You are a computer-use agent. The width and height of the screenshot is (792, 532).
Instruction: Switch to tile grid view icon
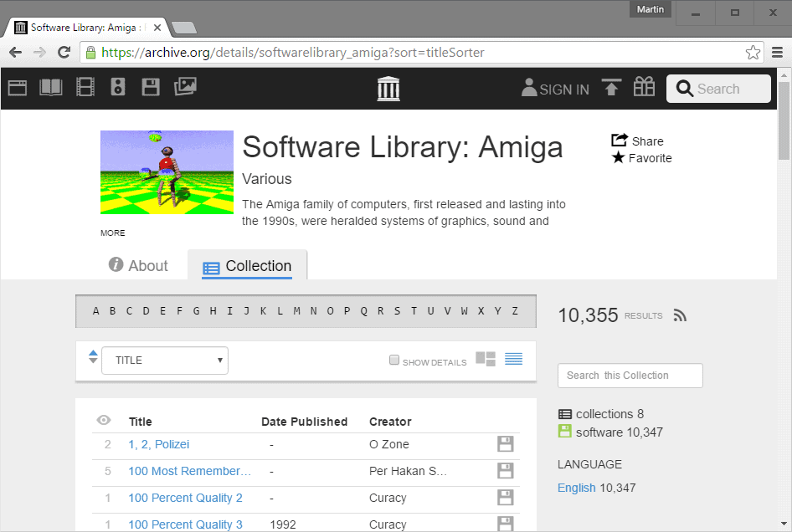(x=486, y=360)
